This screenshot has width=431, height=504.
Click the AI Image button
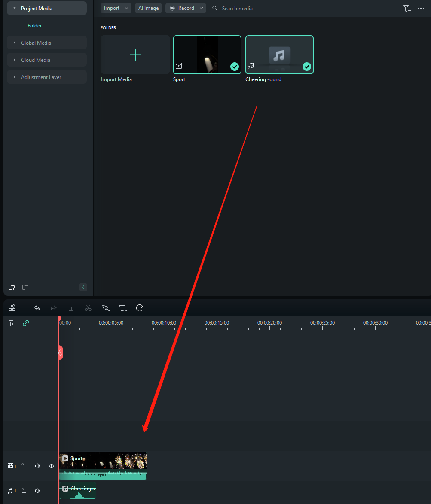pyautogui.click(x=148, y=8)
